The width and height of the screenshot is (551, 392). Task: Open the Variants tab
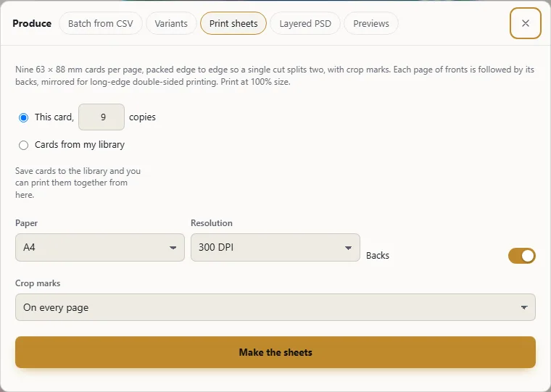click(171, 23)
